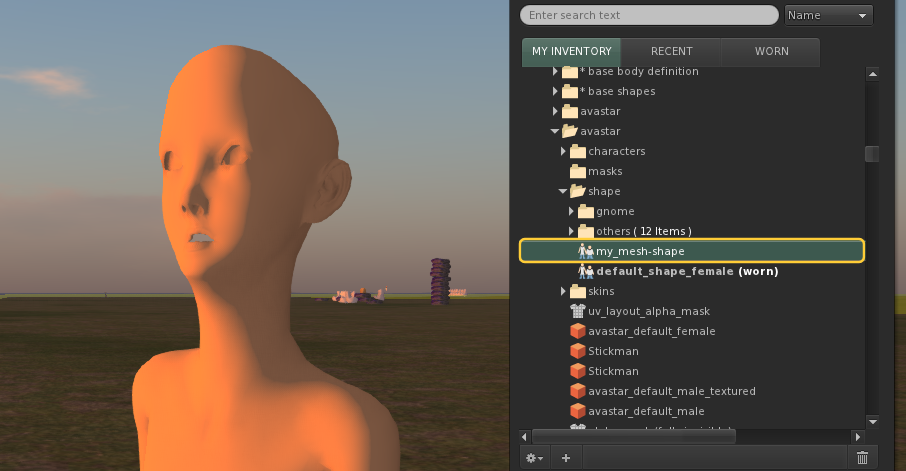
Task: Click the trash delete icon
Action: [862, 458]
